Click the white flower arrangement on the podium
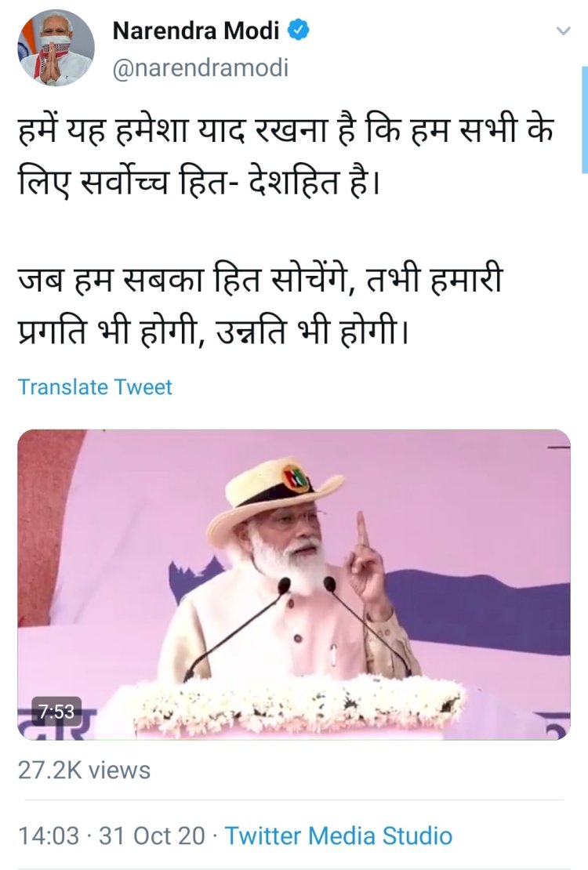 pos(299,702)
